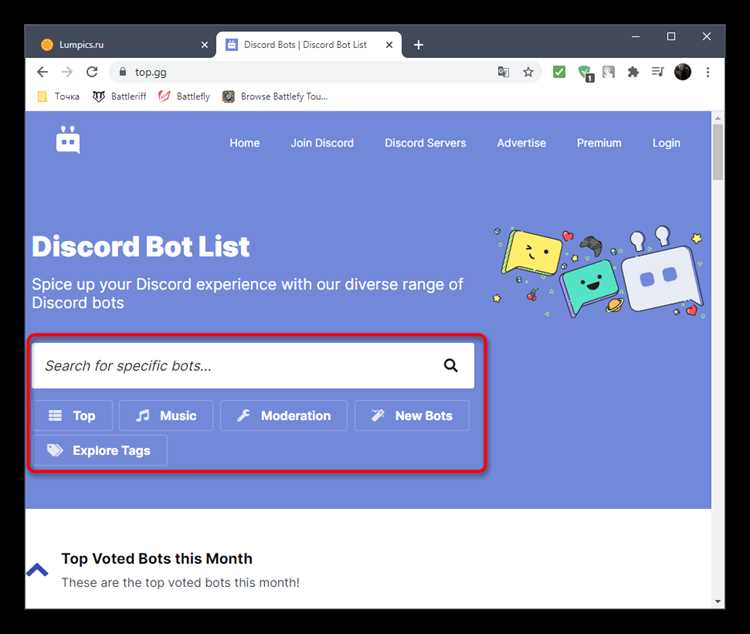Open the Battlefly bookmark
This screenshot has width=750, height=634.
click(184, 97)
